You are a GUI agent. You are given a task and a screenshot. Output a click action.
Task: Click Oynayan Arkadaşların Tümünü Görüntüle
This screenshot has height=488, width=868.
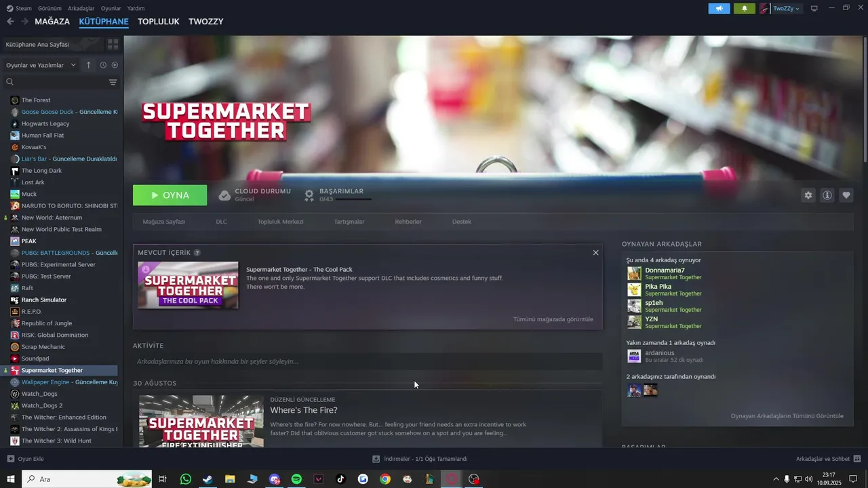click(x=787, y=416)
